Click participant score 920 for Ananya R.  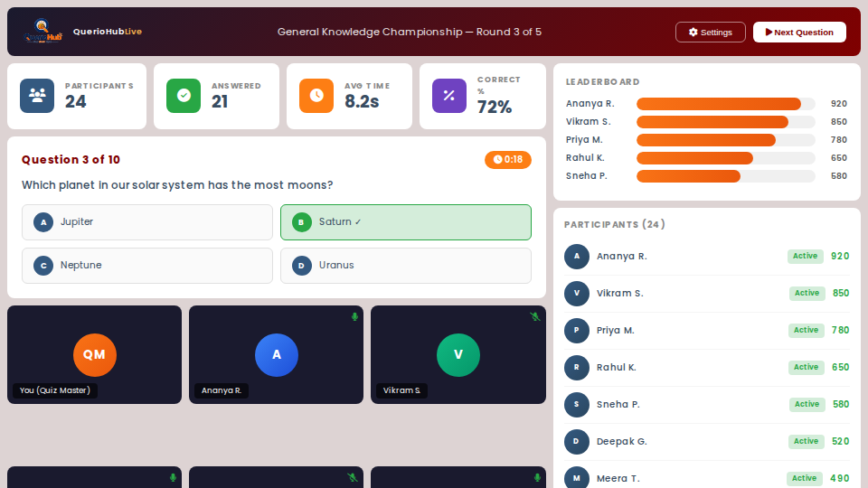click(x=840, y=256)
